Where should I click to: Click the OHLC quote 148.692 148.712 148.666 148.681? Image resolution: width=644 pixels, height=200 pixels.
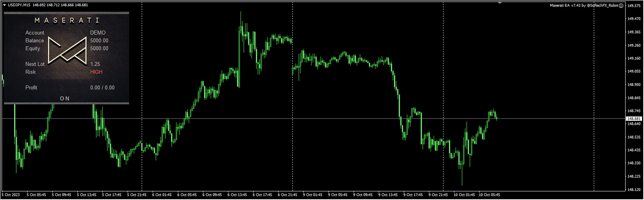[60, 5]
